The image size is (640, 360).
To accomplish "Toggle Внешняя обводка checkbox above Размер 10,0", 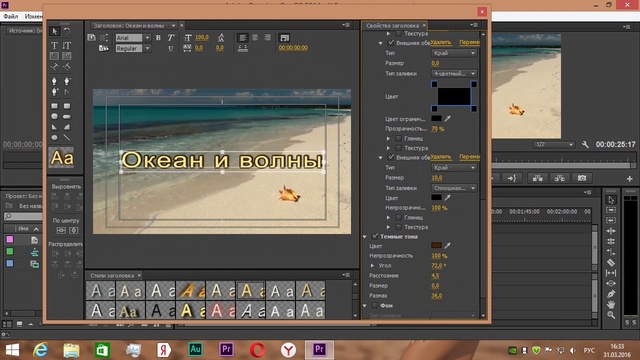I will coord(391,157).
